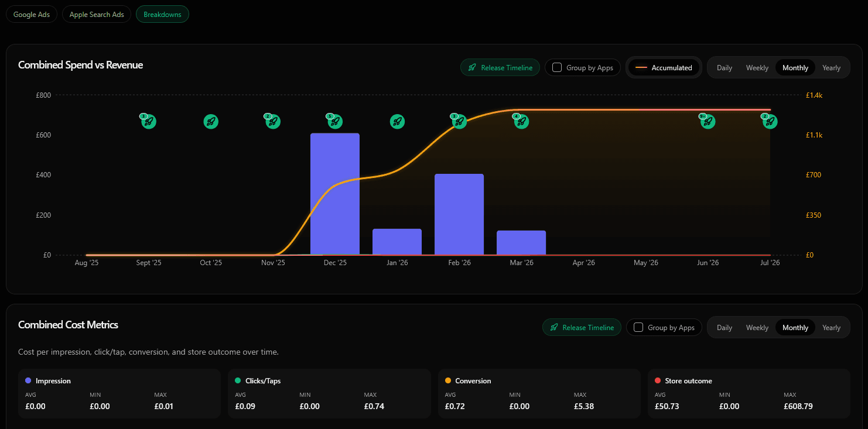Image resolution: width=868 pixels, height=429 pixels.
Task: Select Daily in Combined Cost Metrics
Action: click(x=725, y=328)
